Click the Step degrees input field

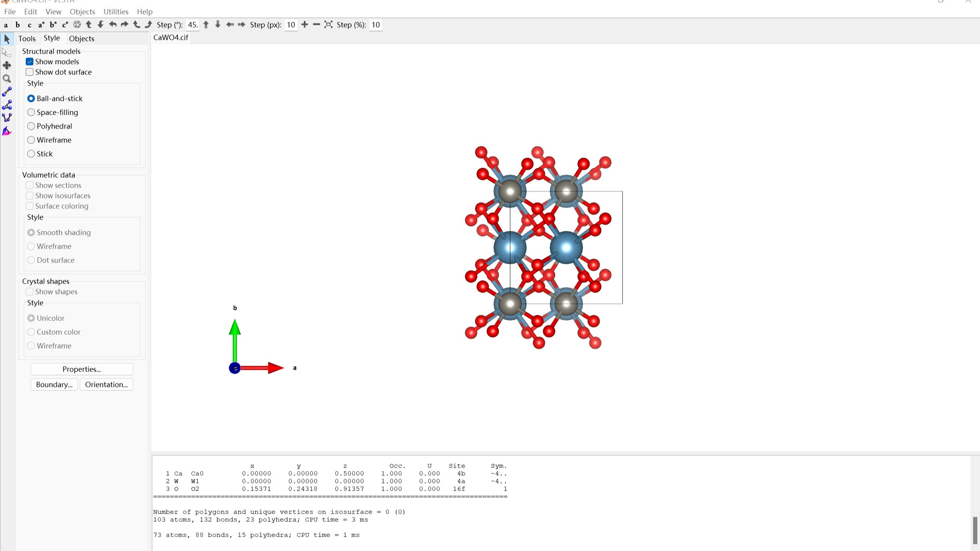(193, 25)
